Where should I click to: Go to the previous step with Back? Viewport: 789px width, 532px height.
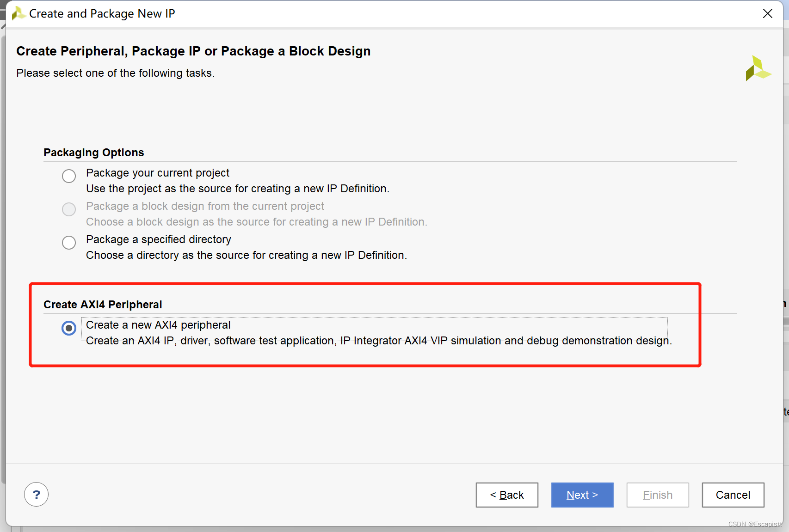click(x=506, y=495)
